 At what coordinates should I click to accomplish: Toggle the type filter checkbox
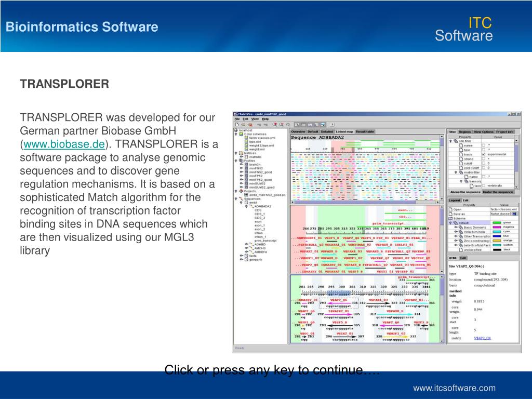[x=484, y=150]
